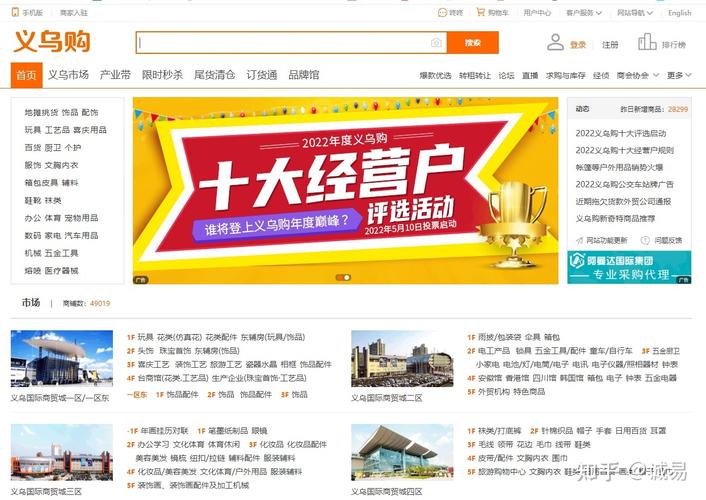This screenshot has width=706, height=500.
Task: Open 义乌国际商贸城二区 building thumbnail
Action: 402,358
